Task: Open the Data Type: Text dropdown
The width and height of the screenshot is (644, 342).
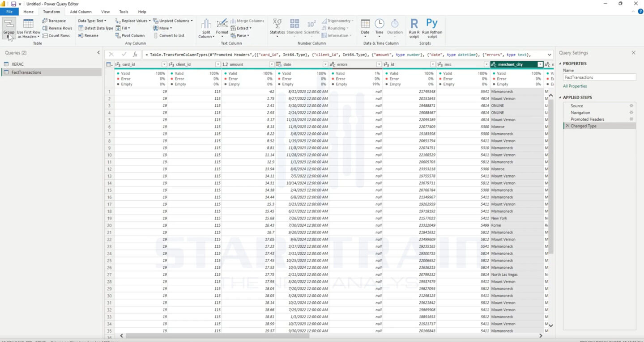Action: [x=92, y=21]
